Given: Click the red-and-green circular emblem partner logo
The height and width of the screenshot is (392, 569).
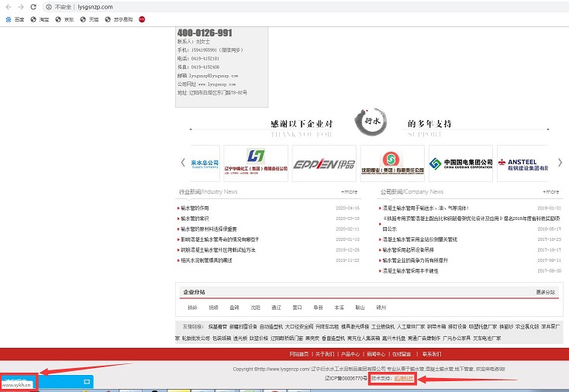Looking at the screenshot, I should (x=392, y=163).
